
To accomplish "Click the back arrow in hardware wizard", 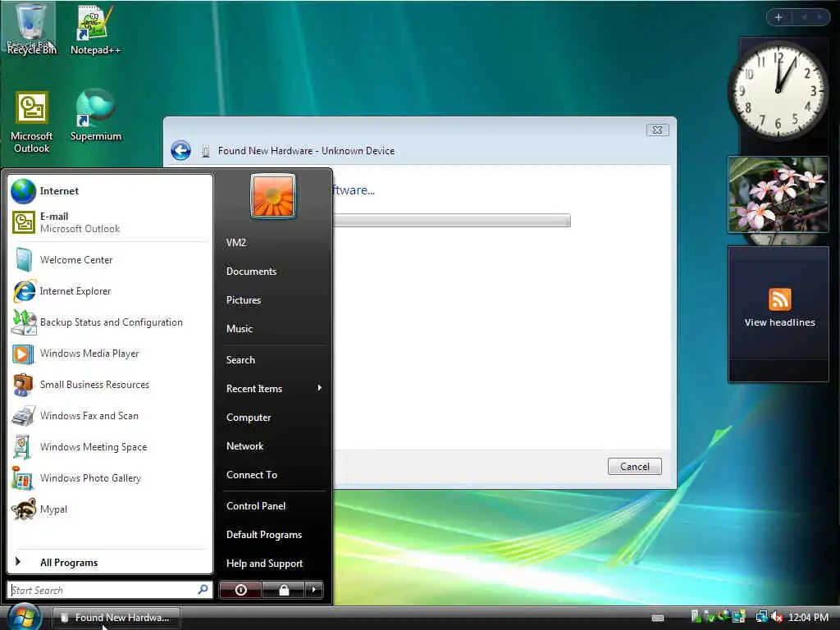I will (x=180, y=151).
